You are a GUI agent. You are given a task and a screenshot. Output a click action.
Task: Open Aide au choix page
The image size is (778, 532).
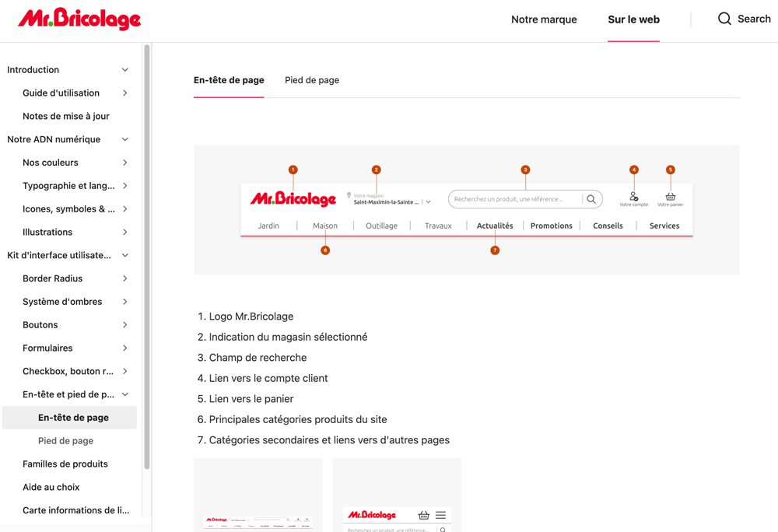(51, 487)
